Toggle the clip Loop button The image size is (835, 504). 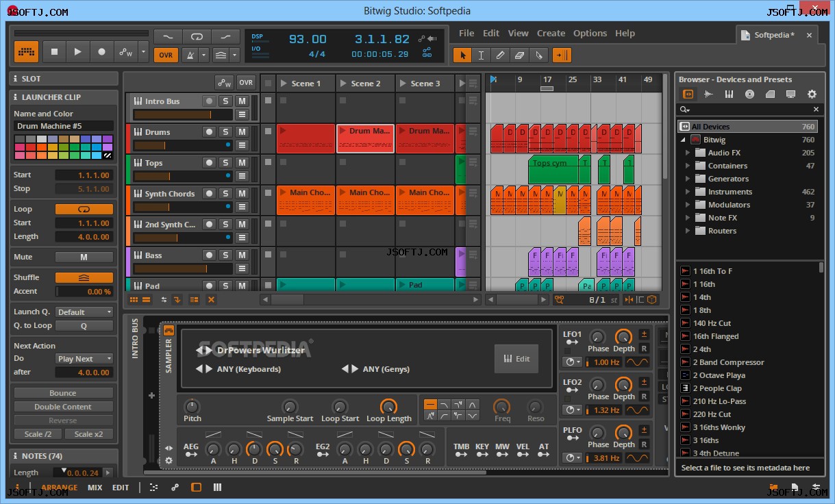coord(84,209)
